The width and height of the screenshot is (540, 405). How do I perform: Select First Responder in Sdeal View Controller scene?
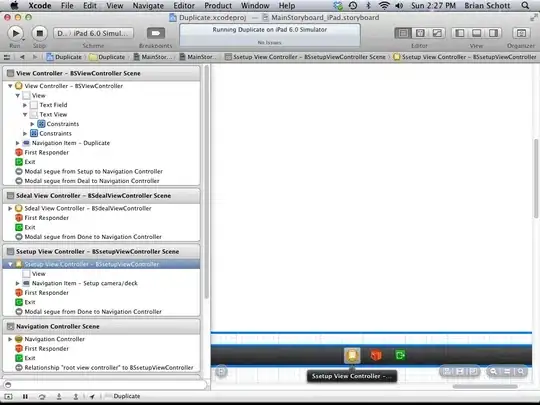point(101,218)
